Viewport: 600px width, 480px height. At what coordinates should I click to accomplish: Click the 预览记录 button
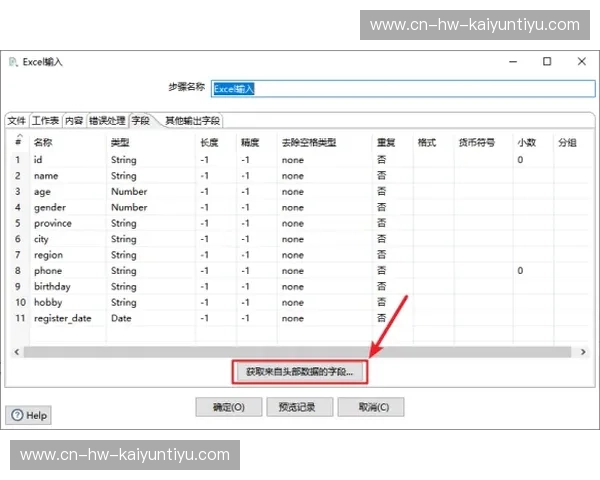point(300,407)
